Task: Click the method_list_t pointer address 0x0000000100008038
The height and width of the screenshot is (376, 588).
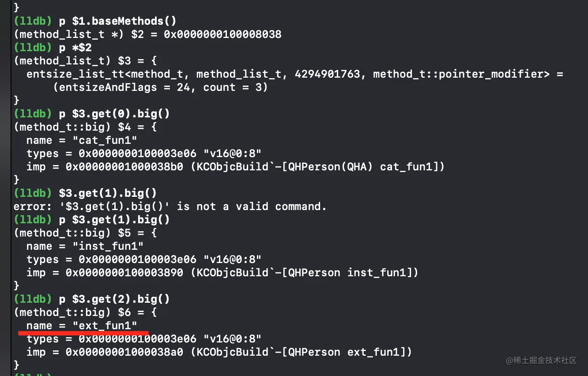Action: coord(222,34)
